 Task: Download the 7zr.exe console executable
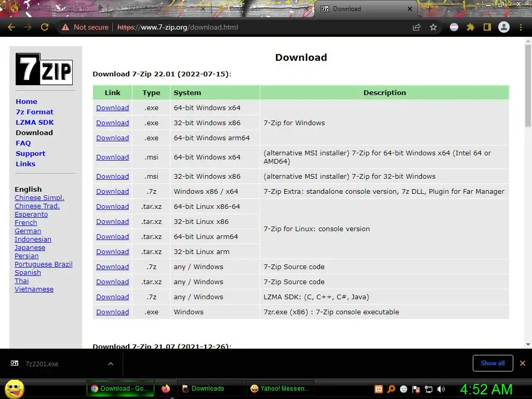[x=112, y=312]
